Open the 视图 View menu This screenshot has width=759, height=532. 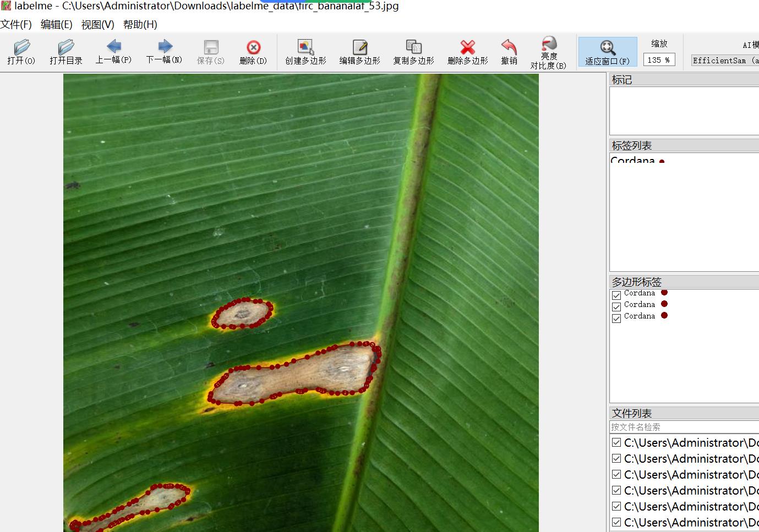[x=97, y=25]
